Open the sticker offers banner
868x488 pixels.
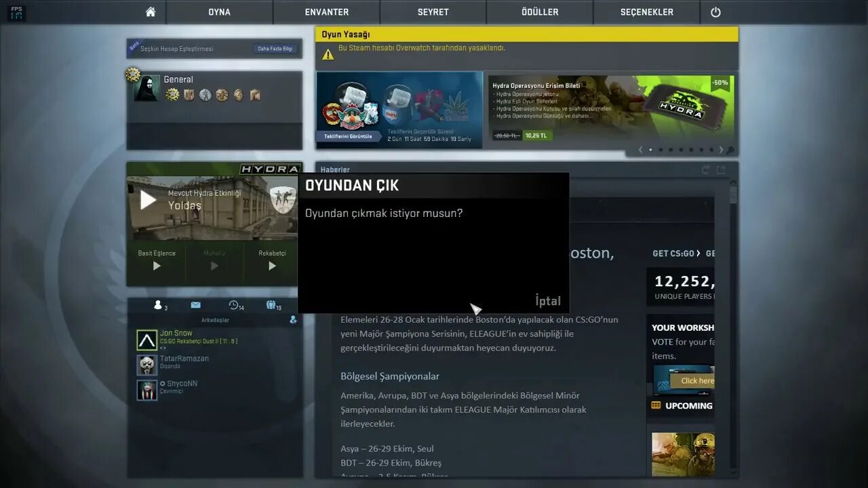pyautogui.click(x=399, y=110)
